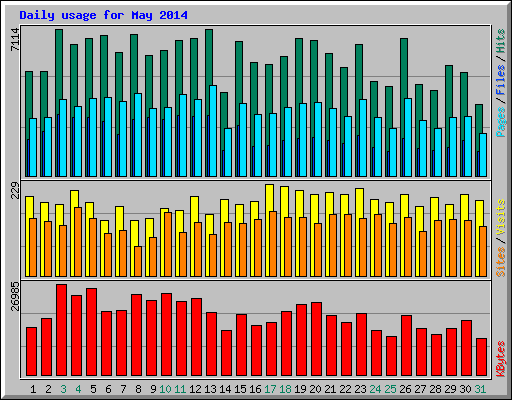Screen dimensions: 512x400
Task: Click day 5 on the x-axis
Action: click(x=93, y=389)
